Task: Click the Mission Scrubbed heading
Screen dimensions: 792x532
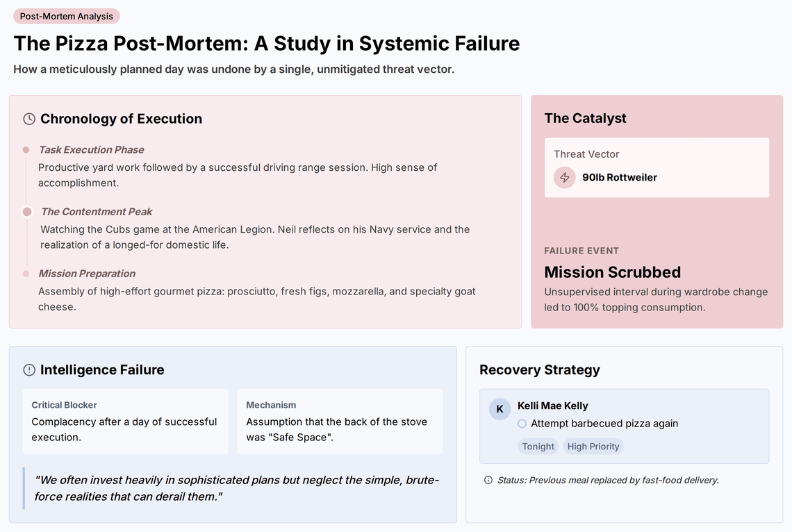Action: coord(612,272)
